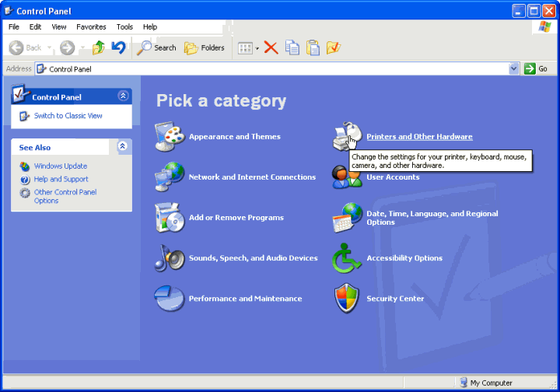Open the Date, Time, Language calendar icon

coord(347,218)
